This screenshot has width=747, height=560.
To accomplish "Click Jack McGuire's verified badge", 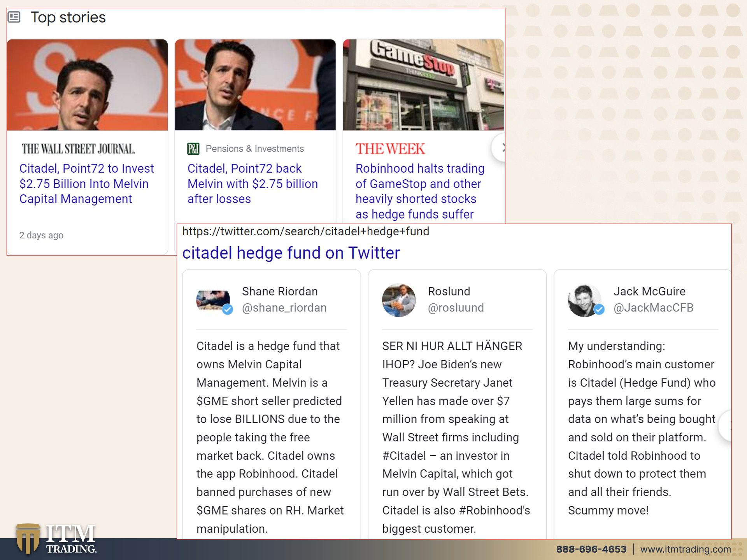I will 599,310.
